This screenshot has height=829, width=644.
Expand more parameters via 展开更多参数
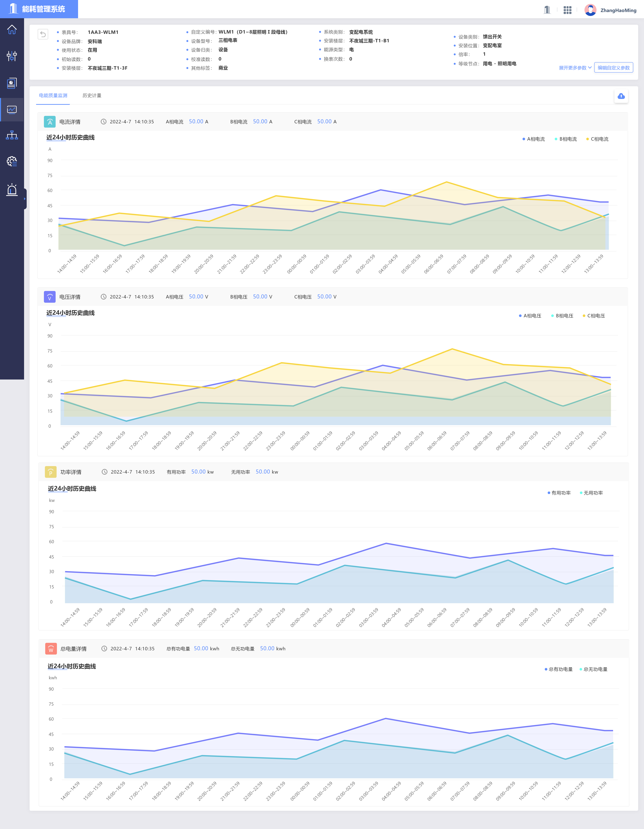[x=575, y=68]
